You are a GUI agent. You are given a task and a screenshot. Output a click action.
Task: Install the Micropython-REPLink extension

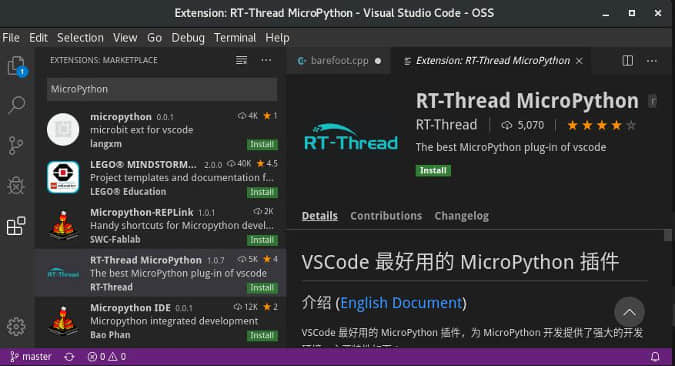click(262, 240)
